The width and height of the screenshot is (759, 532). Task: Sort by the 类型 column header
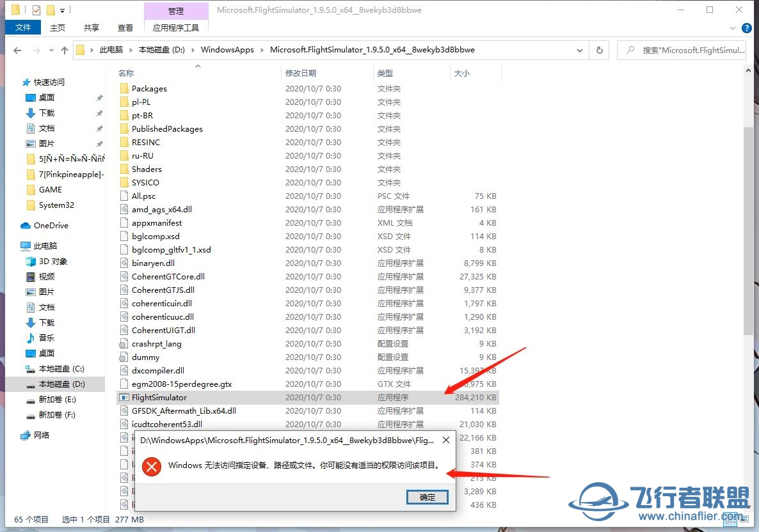click(385, 73)
